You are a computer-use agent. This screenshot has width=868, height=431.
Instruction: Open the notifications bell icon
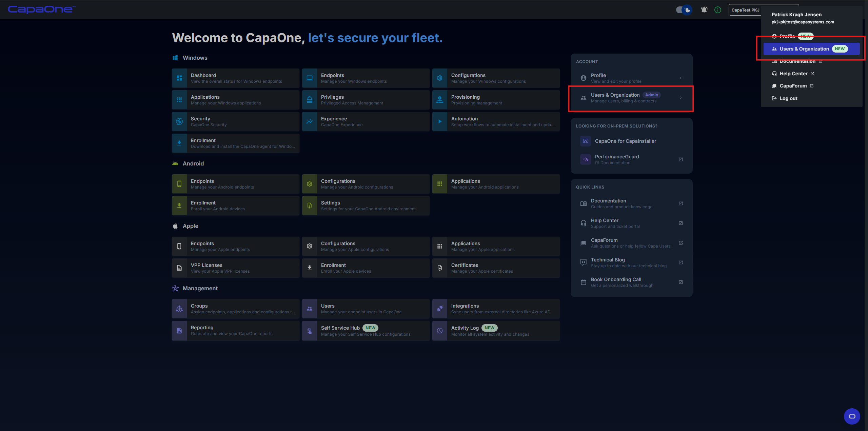pos(704,10)
